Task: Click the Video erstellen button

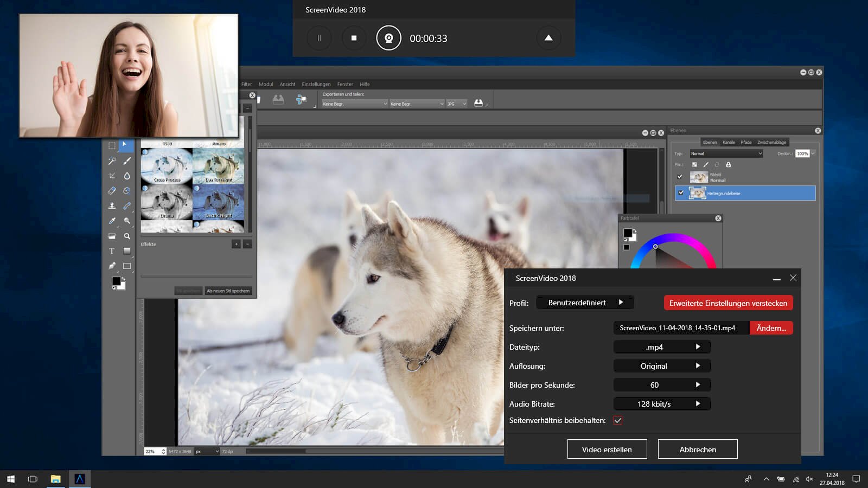Action: (607, 450)
